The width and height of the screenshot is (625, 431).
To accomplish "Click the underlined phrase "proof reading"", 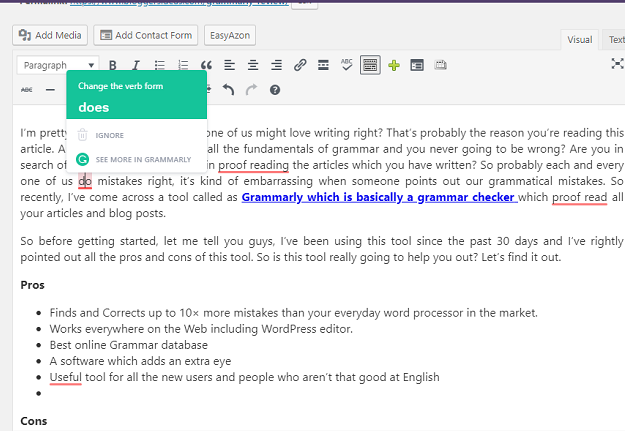I will click(x=254, y=165).
